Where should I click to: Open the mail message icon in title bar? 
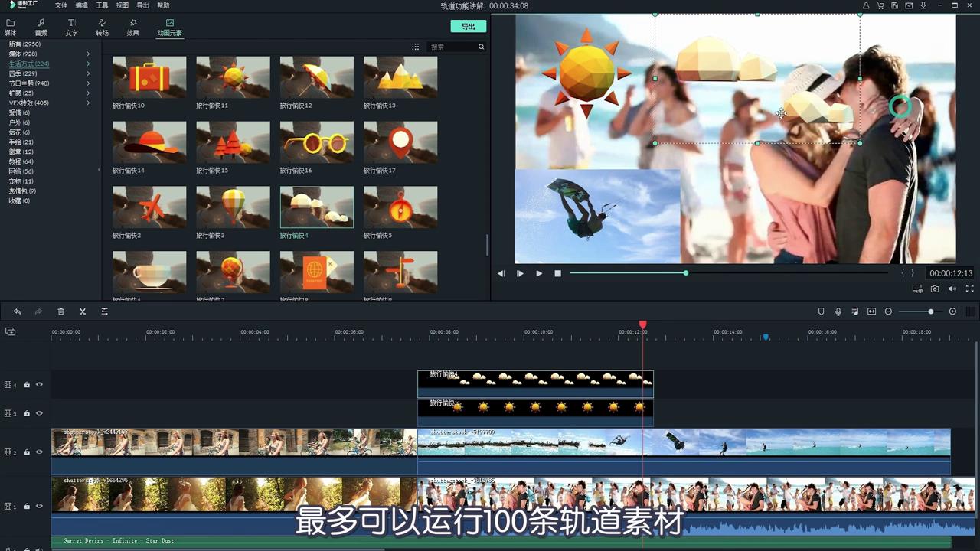909,5
